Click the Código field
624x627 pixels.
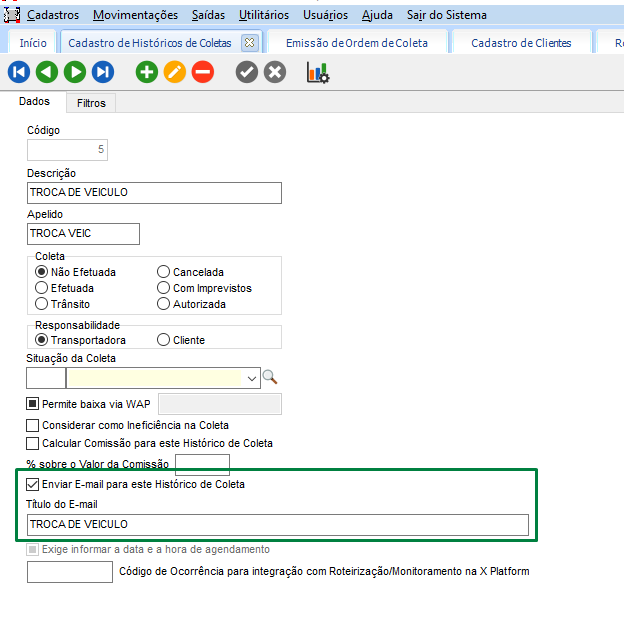67,150
